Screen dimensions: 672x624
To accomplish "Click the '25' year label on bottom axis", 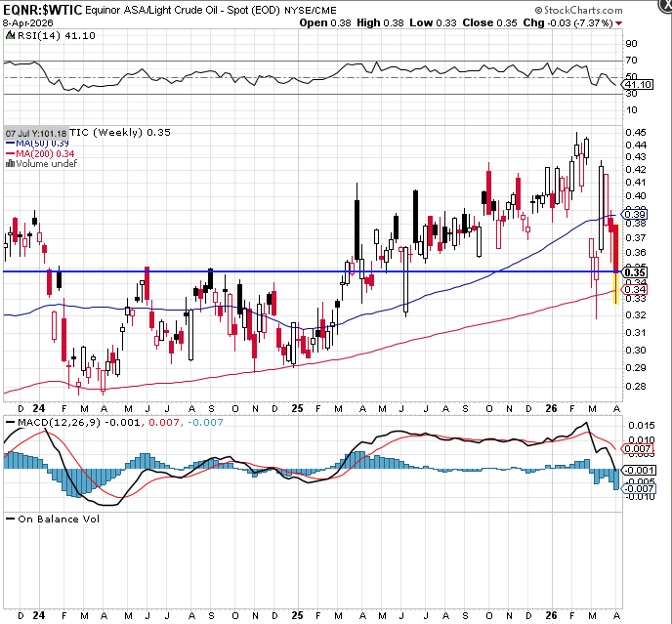I will (x=297, y=616).
